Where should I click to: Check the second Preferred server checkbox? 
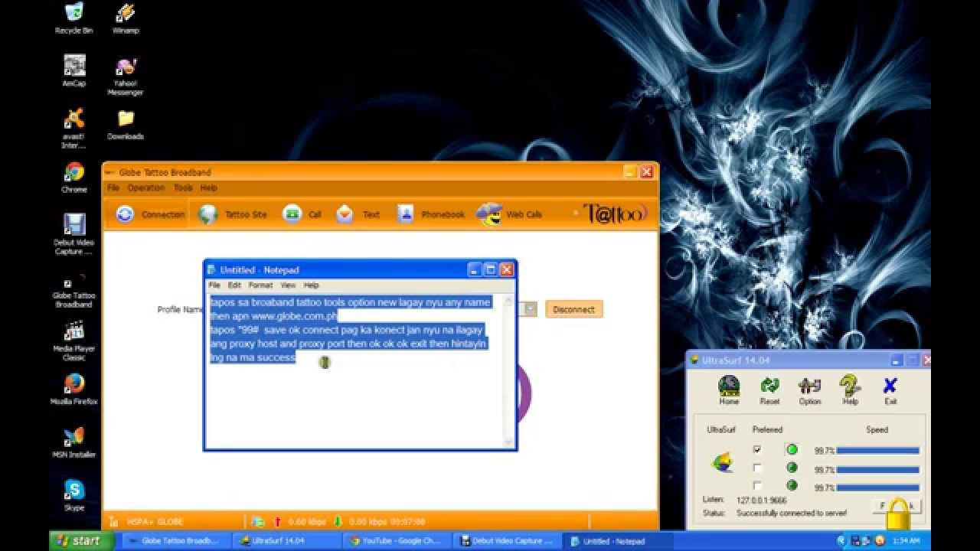pos(757,468)
